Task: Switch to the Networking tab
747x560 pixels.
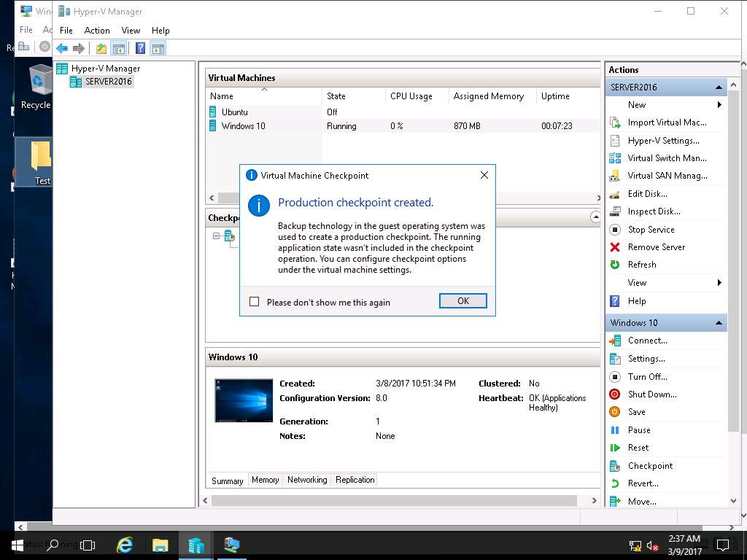Action: point(307,480)
